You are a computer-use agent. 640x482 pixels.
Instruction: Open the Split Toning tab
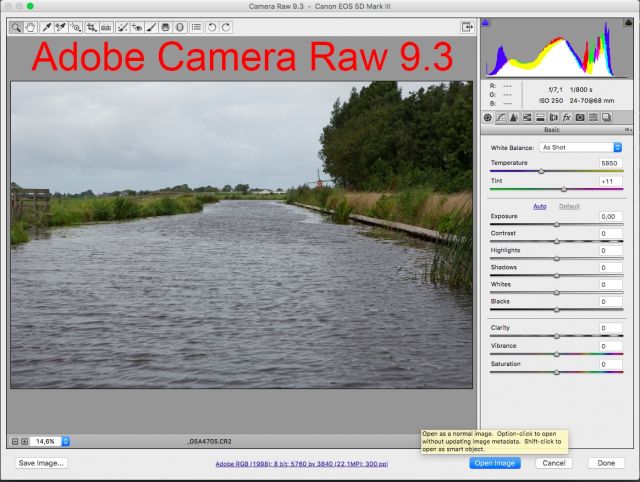(x=540, y=118)
